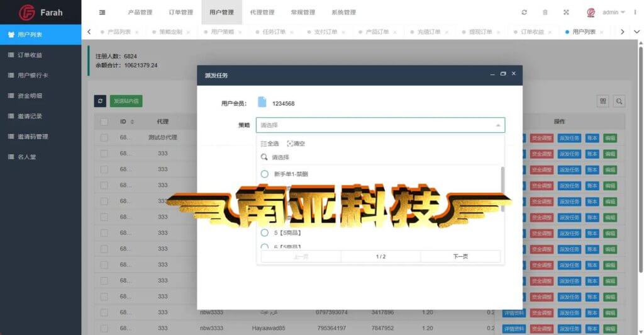This screenshot has height=335, width=644.
Task: Check the row checkbox for Hayaawad85
Action: pos(104,329)
